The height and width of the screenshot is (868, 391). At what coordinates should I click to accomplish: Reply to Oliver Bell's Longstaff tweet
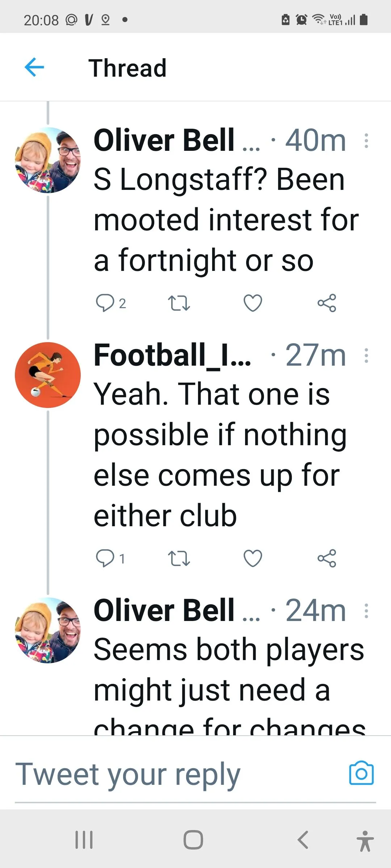105,303
